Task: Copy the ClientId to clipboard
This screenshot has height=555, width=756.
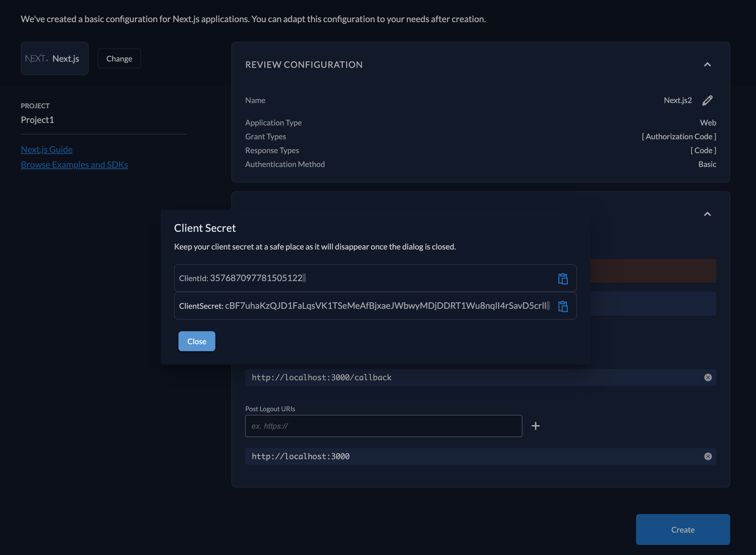Action: 563,279
